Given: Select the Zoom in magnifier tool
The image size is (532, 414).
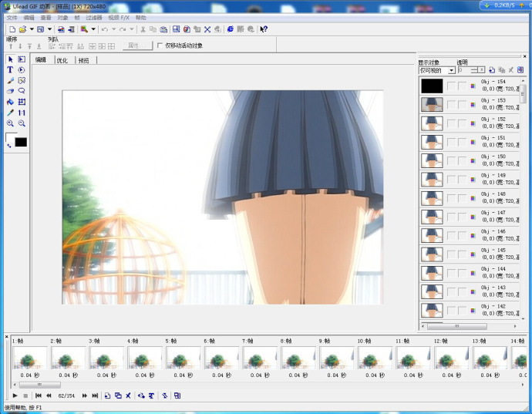Looking at the screenshot, I should pos(10,123).
